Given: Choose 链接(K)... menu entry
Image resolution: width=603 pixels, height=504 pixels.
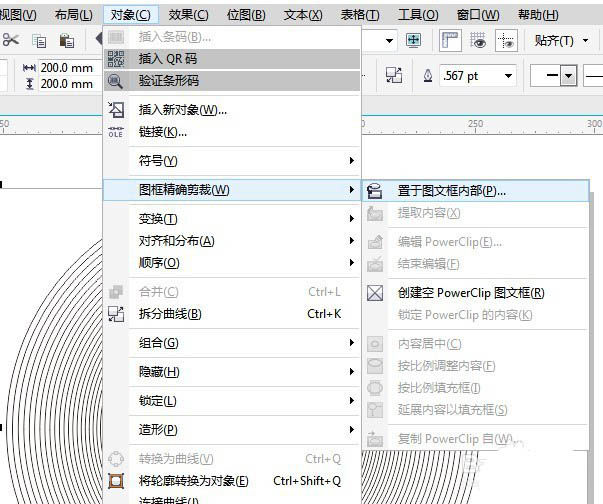Looking at the screenshot, I should [232, 132].
